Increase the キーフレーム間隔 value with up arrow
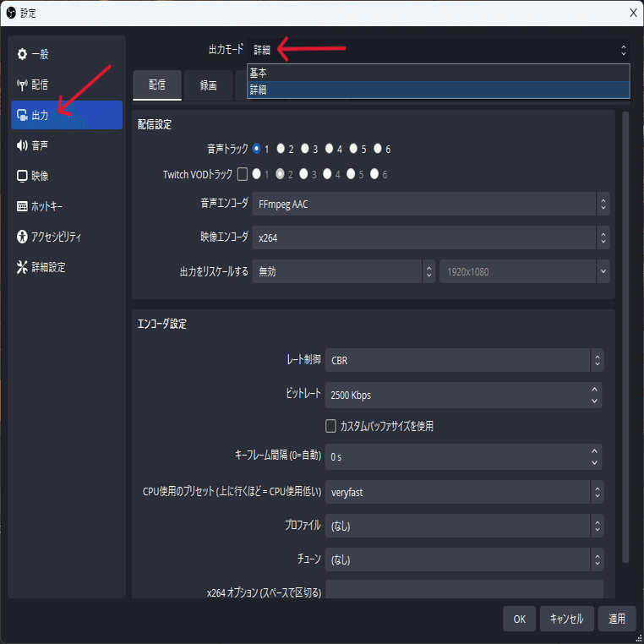644x644 pixels. tap(594, 451)
